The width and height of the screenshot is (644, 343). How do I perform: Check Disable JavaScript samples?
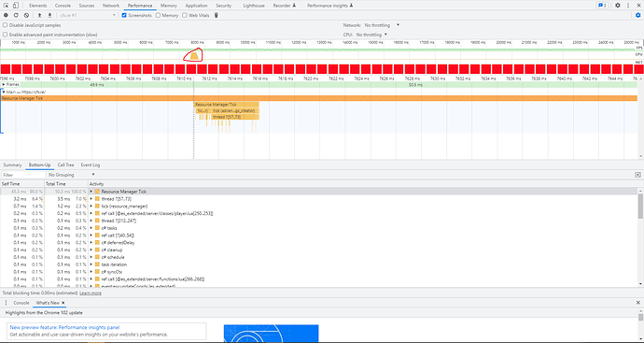6,25
